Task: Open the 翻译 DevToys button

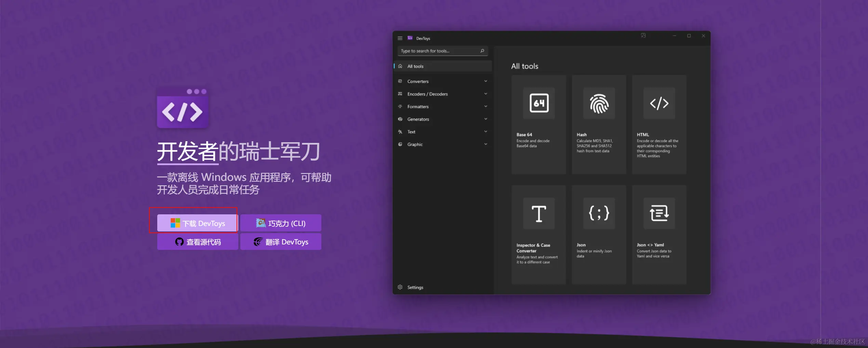Action: tap(281, 242)
